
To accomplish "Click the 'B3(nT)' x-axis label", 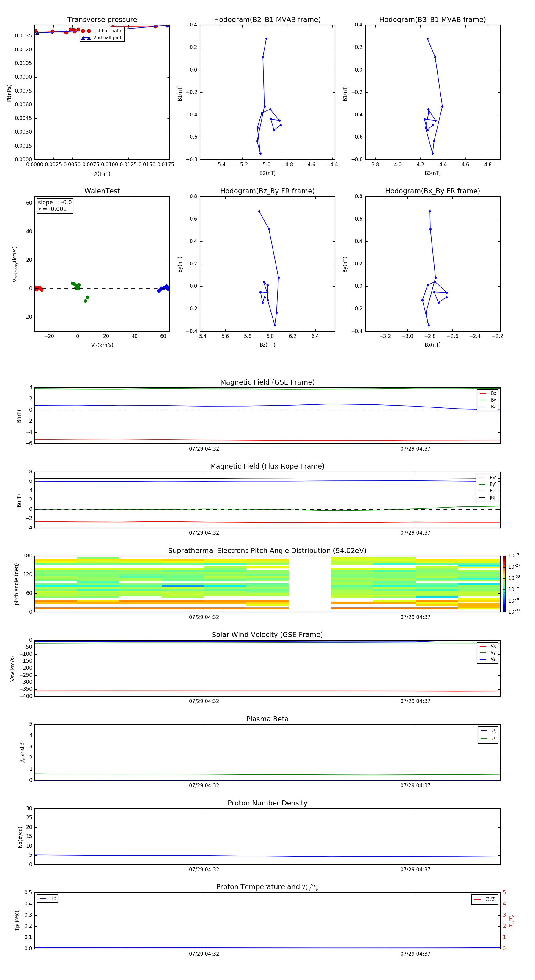I will coord(432,173).
